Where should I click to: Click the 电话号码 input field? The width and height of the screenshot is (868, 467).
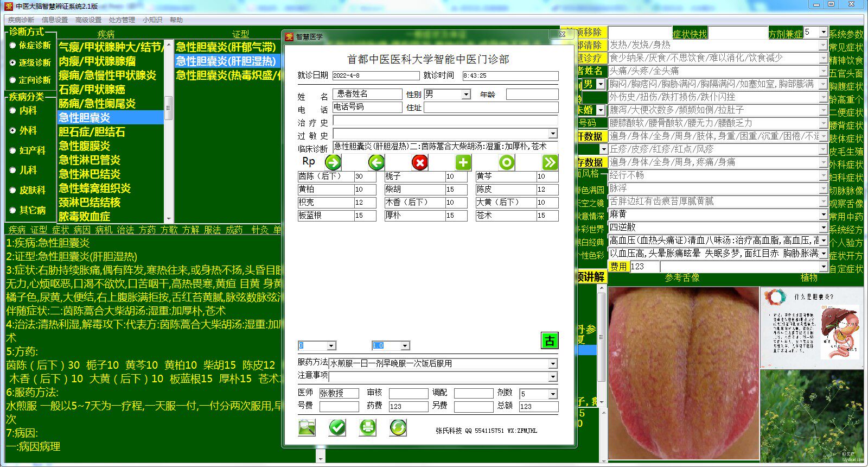tap(367, 107)
